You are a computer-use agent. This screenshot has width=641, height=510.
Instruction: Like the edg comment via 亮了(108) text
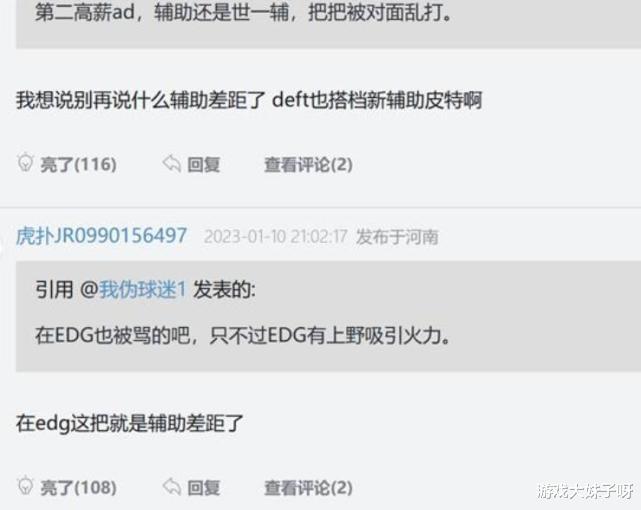tap(78, 488)
